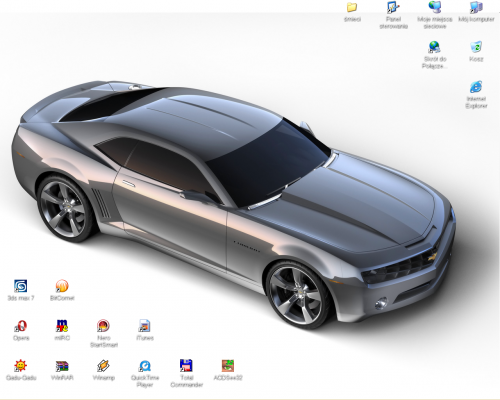
Task: Launch Winamp player icon
Action: point(103,366)
